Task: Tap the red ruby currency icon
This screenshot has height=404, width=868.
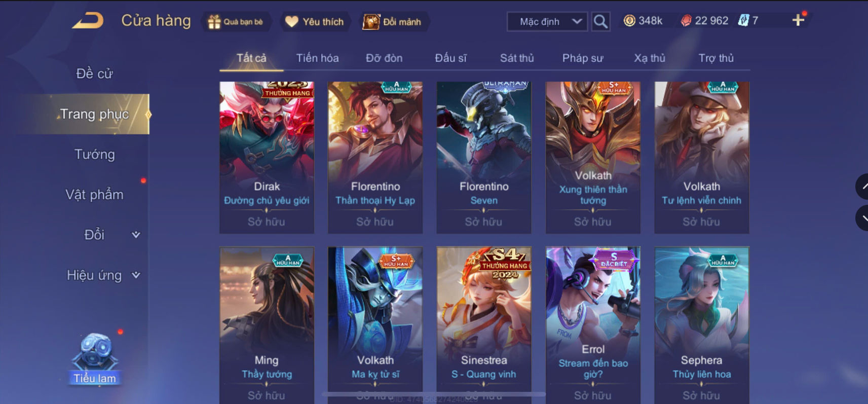Action: point(686,21)
